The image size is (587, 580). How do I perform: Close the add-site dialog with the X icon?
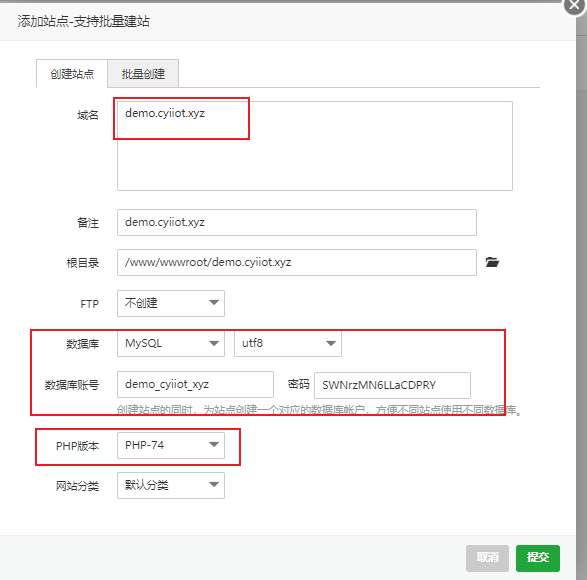[x=574, y=5]
